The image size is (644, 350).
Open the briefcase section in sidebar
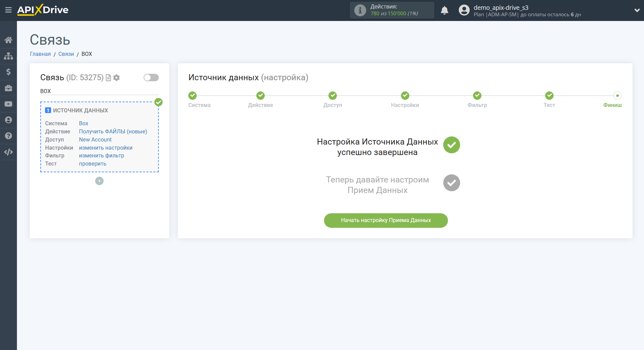coord(8,88)
